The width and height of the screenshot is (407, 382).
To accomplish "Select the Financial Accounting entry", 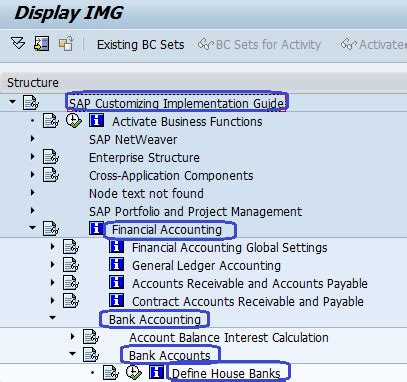I will click(x=167, y=230).
